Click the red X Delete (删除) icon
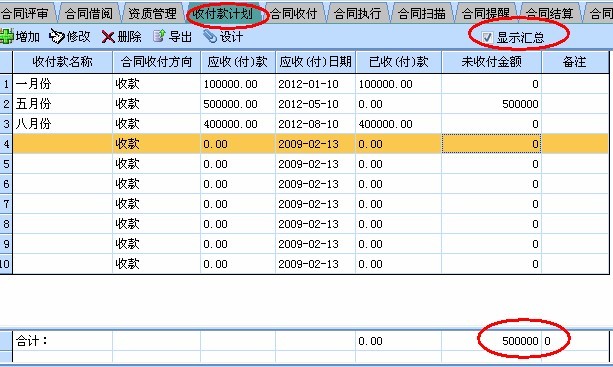Viewport: 613px width, 367px height. (x=108, y=37)
